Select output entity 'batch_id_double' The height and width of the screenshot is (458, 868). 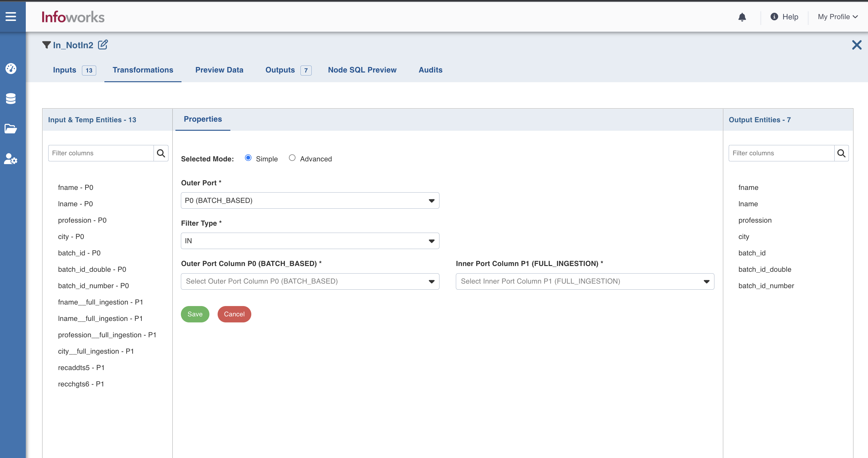(765, 269)
